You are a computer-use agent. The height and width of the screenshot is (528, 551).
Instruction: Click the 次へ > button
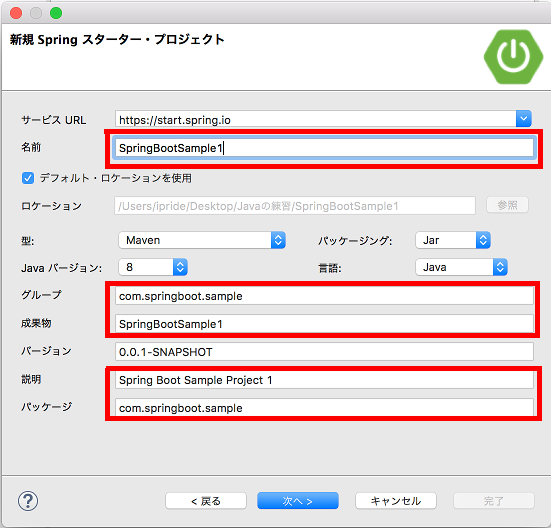click(298, 501)
